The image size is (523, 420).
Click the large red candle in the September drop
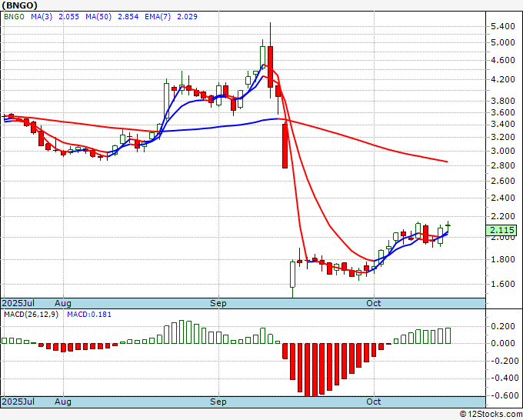(285, 145)
